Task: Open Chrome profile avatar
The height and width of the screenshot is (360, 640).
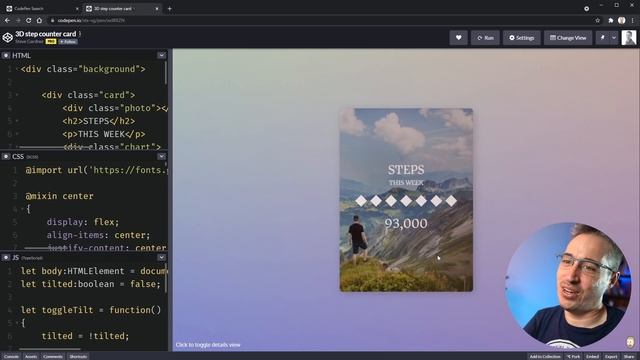Action: point(622,20)
